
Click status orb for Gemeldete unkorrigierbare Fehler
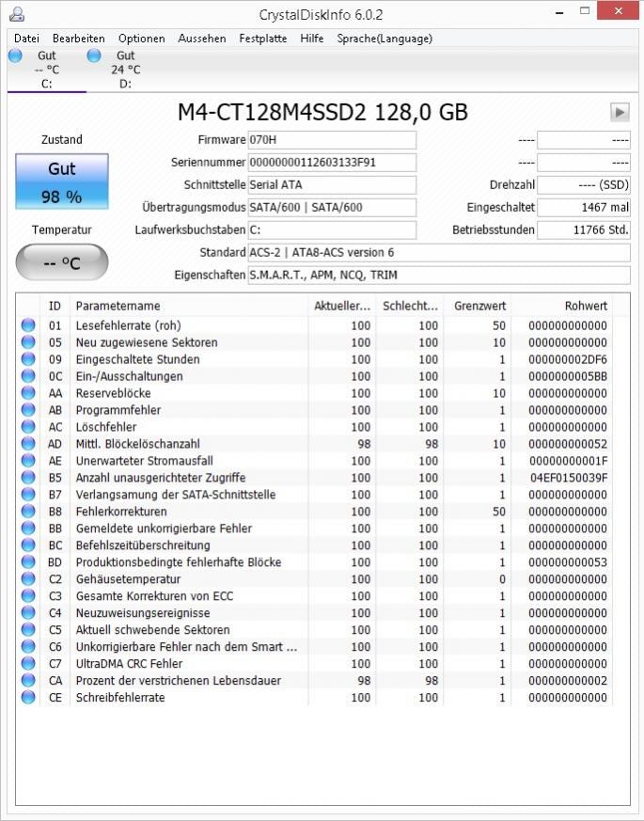pyautogui.click(x=28, y=528)
